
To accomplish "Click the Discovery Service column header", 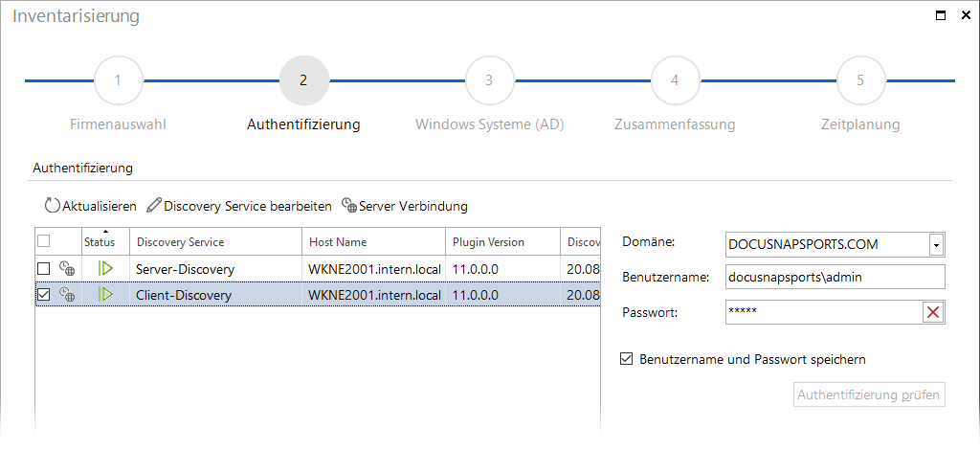I will 216,241.
